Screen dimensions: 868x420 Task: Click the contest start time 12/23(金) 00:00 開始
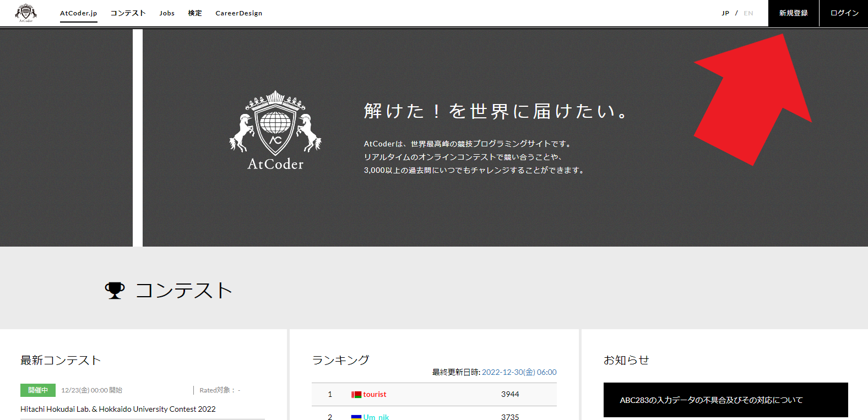click(91, 390)
